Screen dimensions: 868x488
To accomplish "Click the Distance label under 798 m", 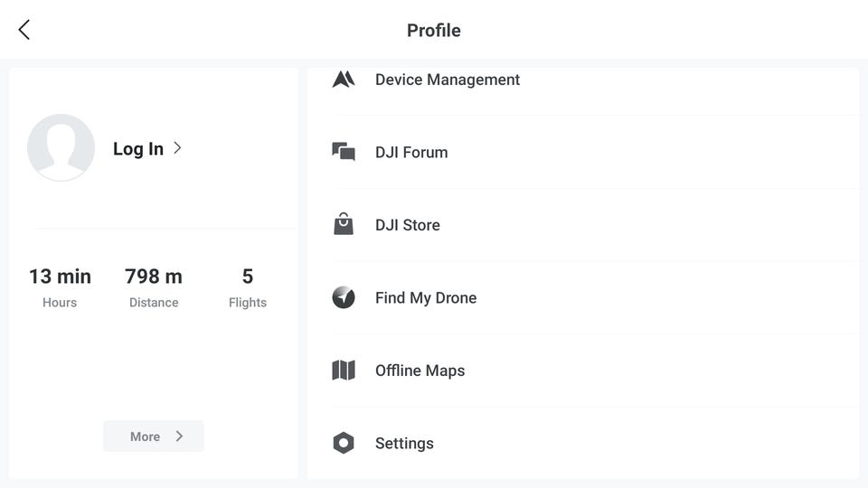I will pos(154,303).
